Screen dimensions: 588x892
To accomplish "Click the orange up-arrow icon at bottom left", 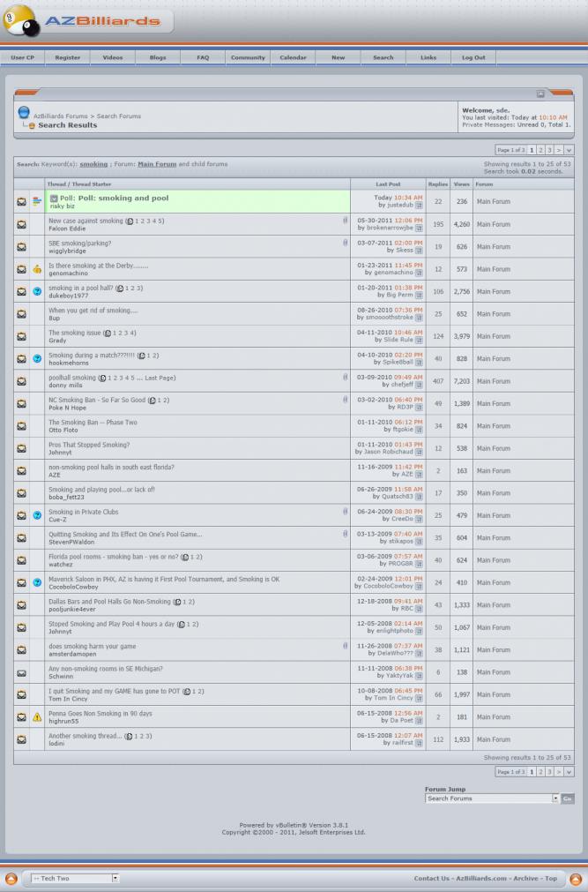I will click(x=11, y=879).
